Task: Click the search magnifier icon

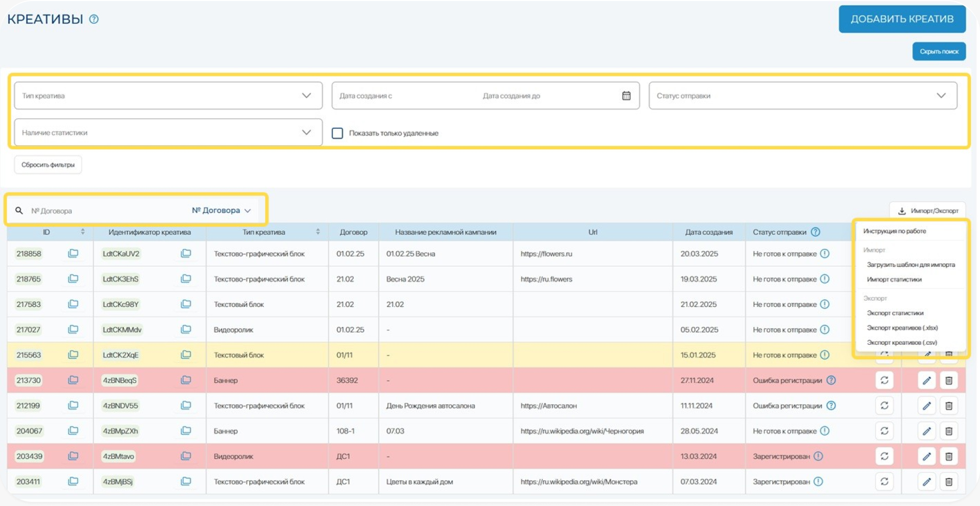Action: 19,210
